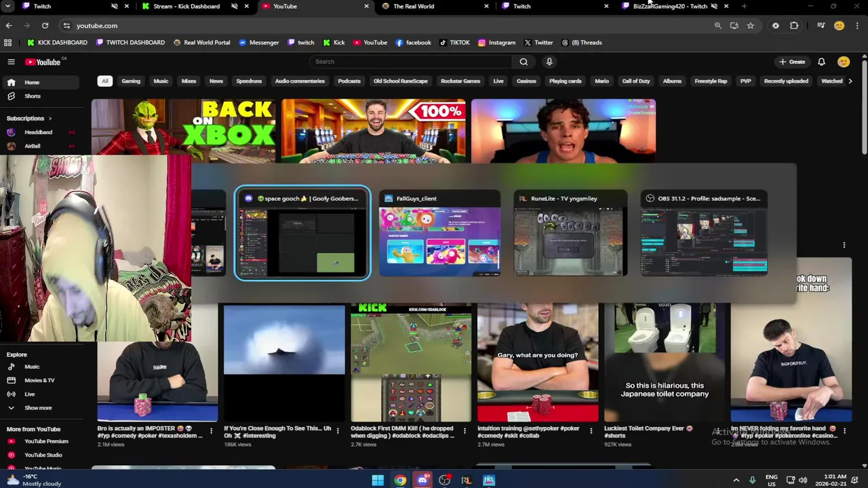Open options for the 'intuition training' short

tap(591, 430)
